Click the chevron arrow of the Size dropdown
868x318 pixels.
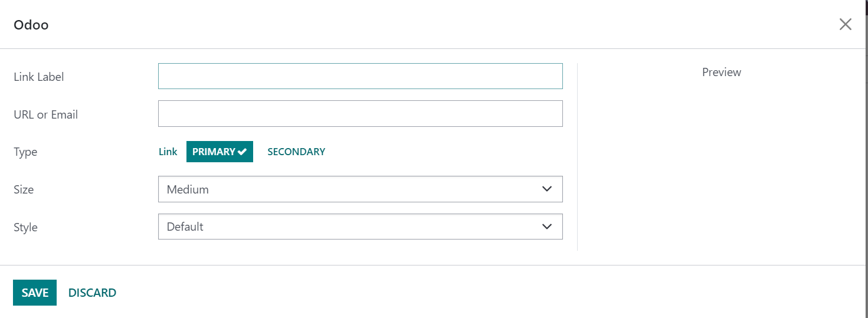click(546, 189)
